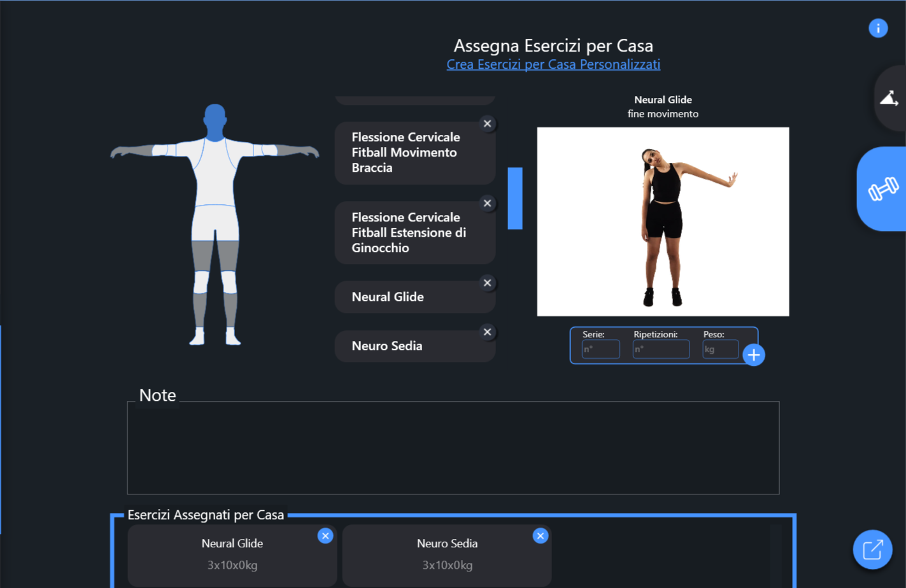Click the 'fine movimento' caption
The width and height of the screenshot is (906, 588).
tap(663, 114)
